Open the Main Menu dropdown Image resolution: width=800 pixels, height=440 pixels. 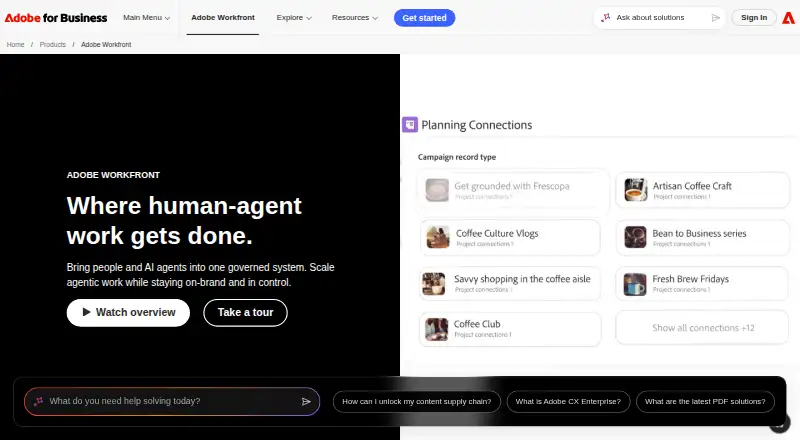tap(146, 18)
